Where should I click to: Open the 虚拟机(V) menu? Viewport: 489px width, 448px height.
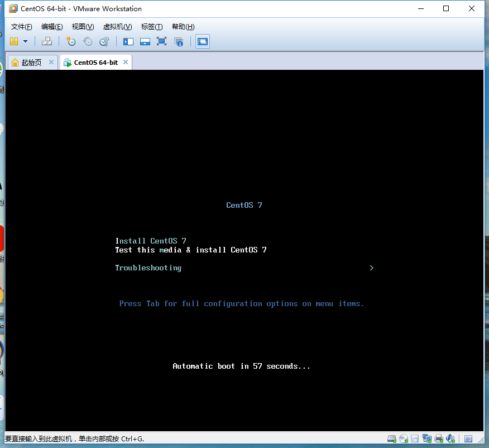point(117,27)
